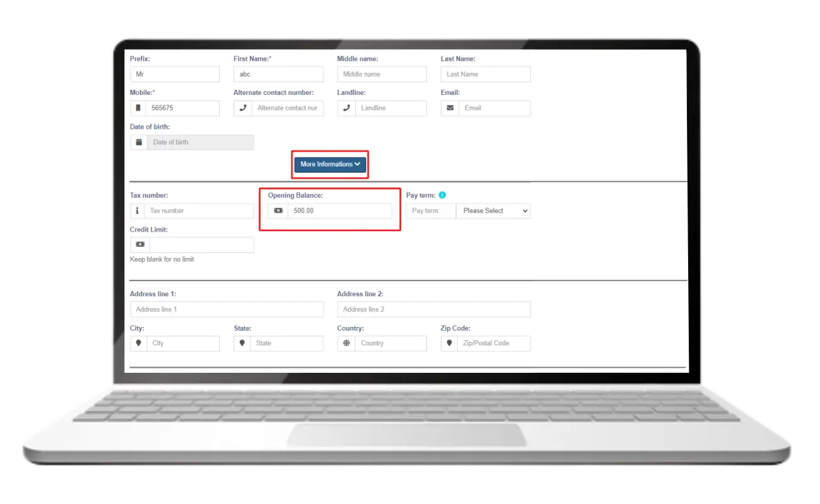820x504 pixels.
Task: Collapse the More Informations section
Action: [330, 164]
